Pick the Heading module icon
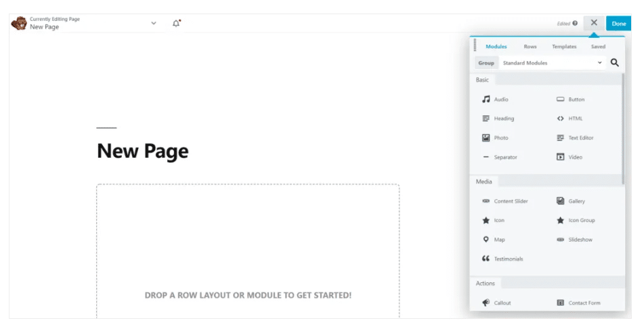Screen dimensions: 644x327 click(486, 118)
